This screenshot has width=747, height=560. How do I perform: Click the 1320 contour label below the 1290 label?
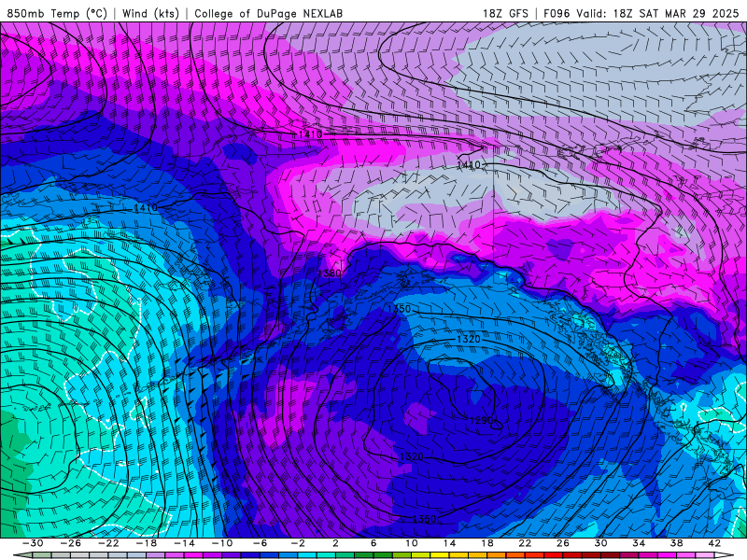[x=412, y=456]
